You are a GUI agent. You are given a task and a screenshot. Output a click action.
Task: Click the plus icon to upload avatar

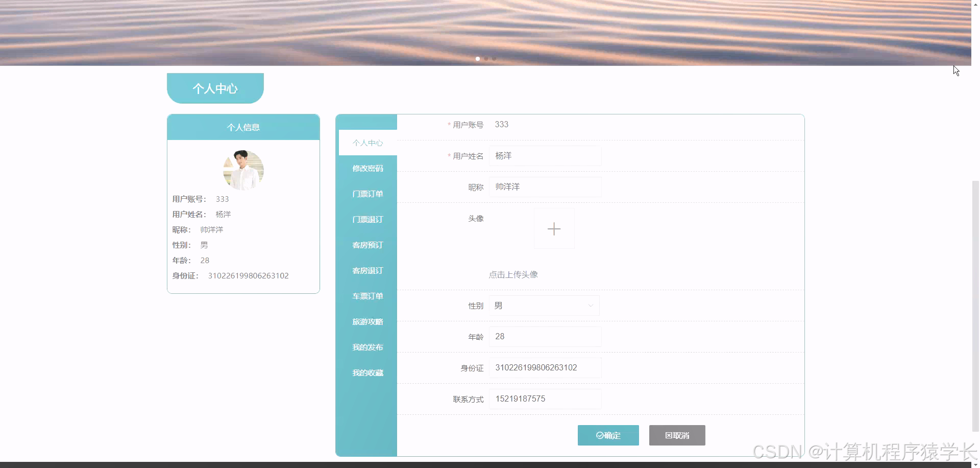tap(554, 228)
